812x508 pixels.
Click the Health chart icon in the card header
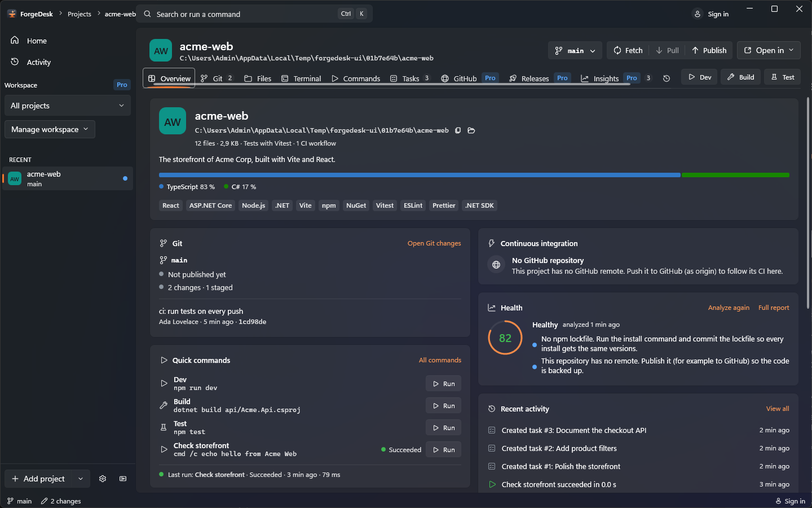(x=492, y=308)
